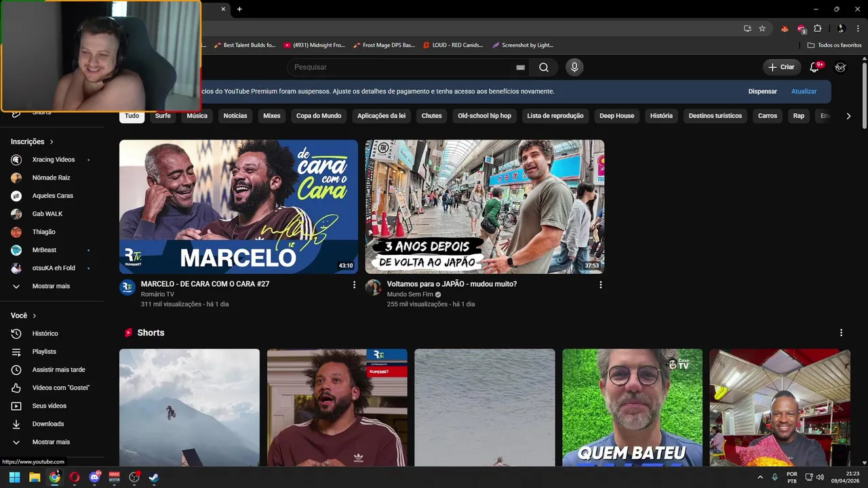Screen dimensions: 868x488
Task: Open options menu for Marcelo video
Action: coord(354,285)
